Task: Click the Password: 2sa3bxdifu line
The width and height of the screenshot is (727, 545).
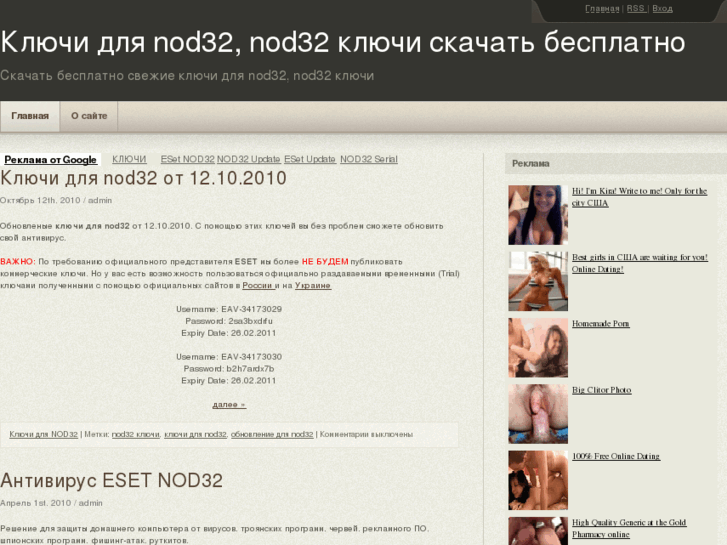Action: [229, 321]
